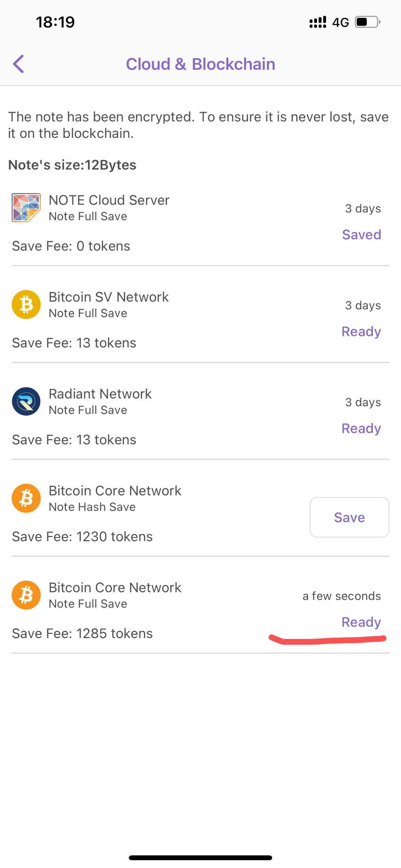Tap the back arrow icon
The width and height of the screenshot is (401, 868).
point(19,64)
